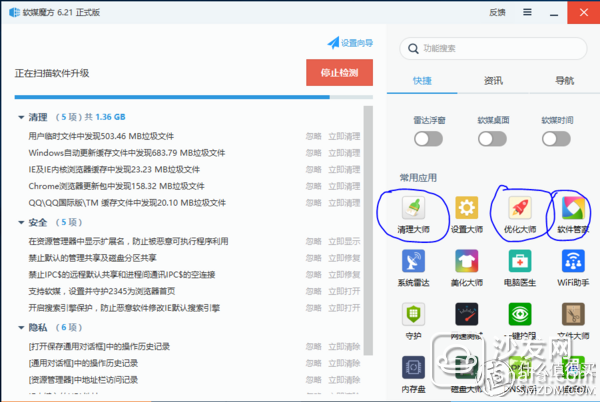
Task: Click 正在扫描软件升级 status text
Action: 52,73
